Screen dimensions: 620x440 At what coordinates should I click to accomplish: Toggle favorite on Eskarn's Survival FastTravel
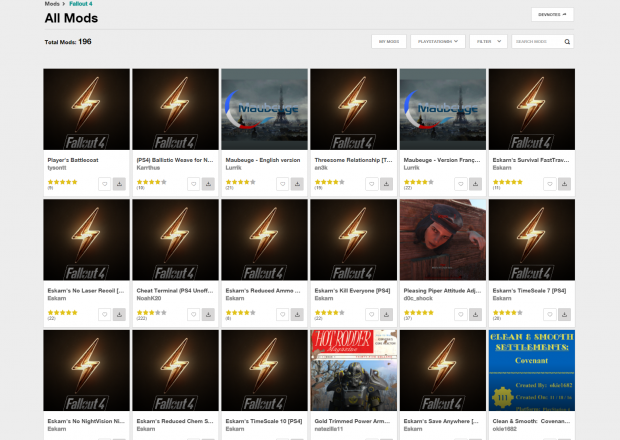tap(550, 184)
